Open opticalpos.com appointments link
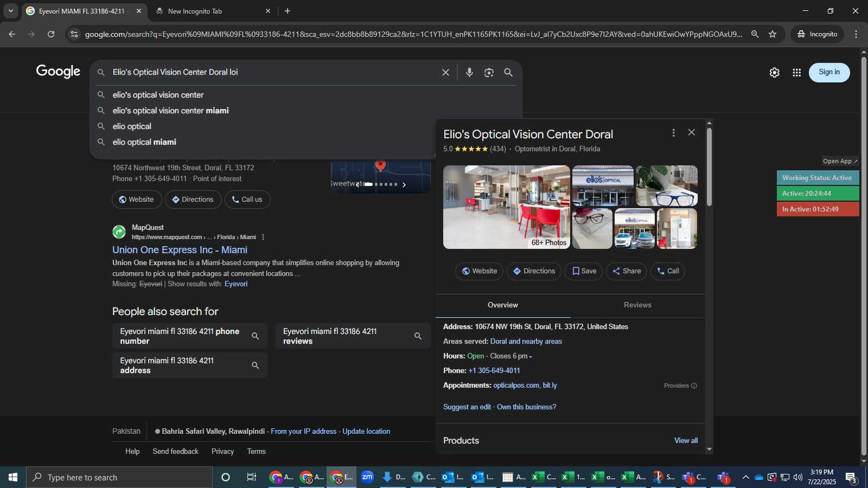The width and height of the screenshot is (868, 488). (x=516, y=386)
